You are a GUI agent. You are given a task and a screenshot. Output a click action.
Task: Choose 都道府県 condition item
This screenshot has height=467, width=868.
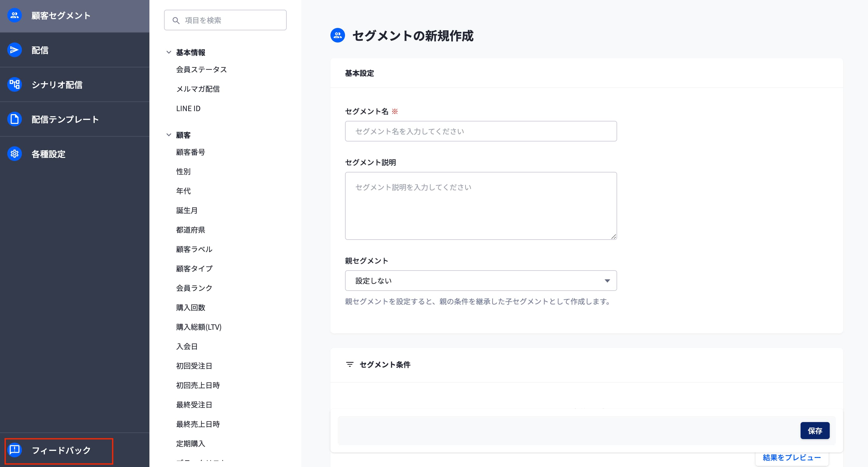click(x=190, y=230)
